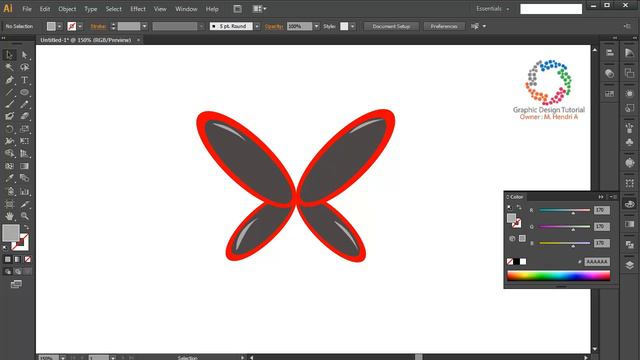The height and width of the screenshot is (360, 640).
Task: Pick the Eyedropper tool
Action: (9, 178)
